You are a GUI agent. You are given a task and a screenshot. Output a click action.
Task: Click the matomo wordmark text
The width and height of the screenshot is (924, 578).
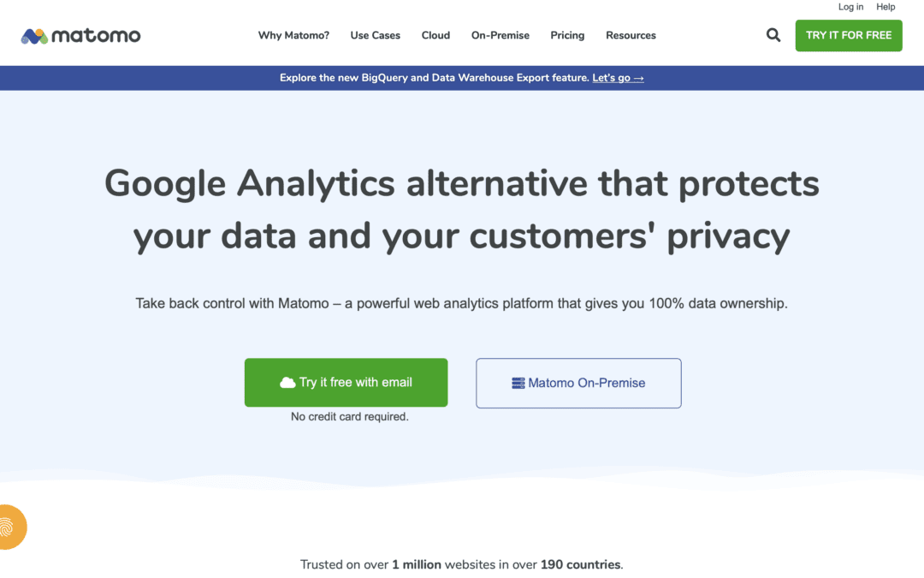tap(96, 36)
